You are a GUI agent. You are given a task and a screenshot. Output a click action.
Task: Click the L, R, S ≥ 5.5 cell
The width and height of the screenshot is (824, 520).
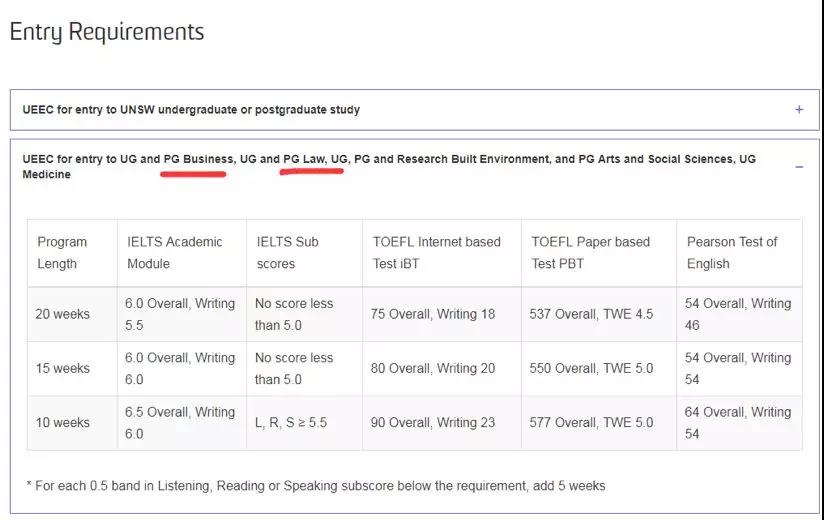pos(304,422)
